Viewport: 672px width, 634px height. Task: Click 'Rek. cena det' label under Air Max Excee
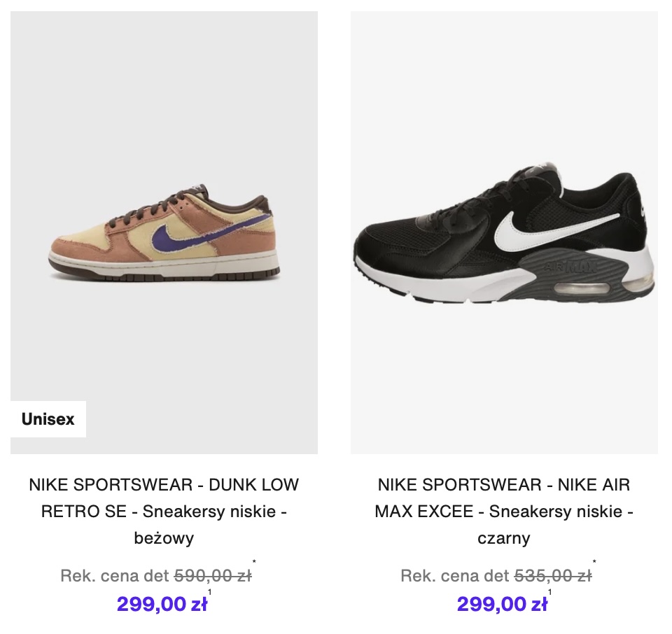pos(455,576)
